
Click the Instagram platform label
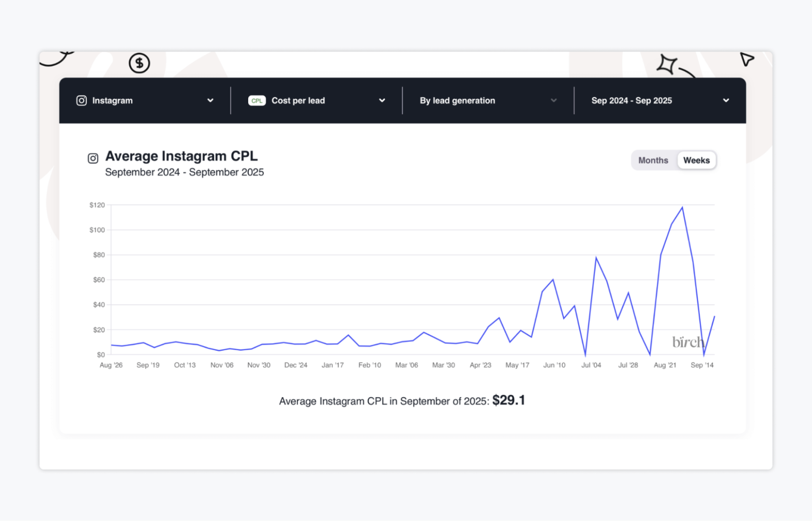(x=113, y=100)
